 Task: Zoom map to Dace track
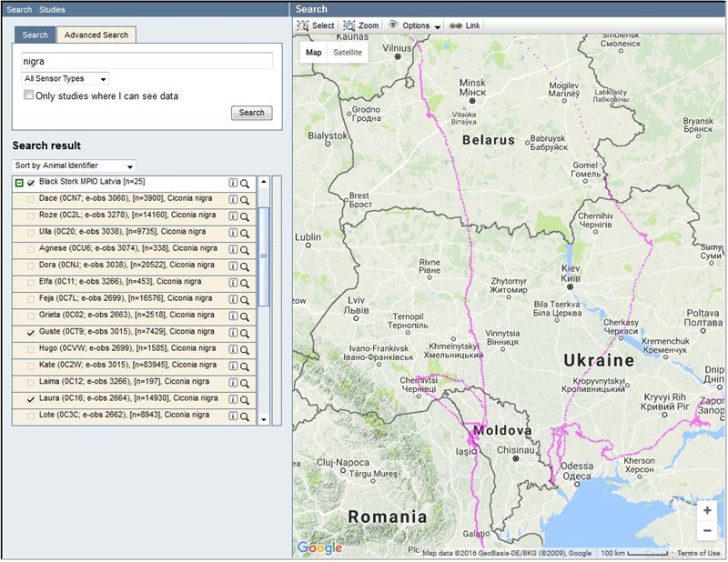(245, 200)
